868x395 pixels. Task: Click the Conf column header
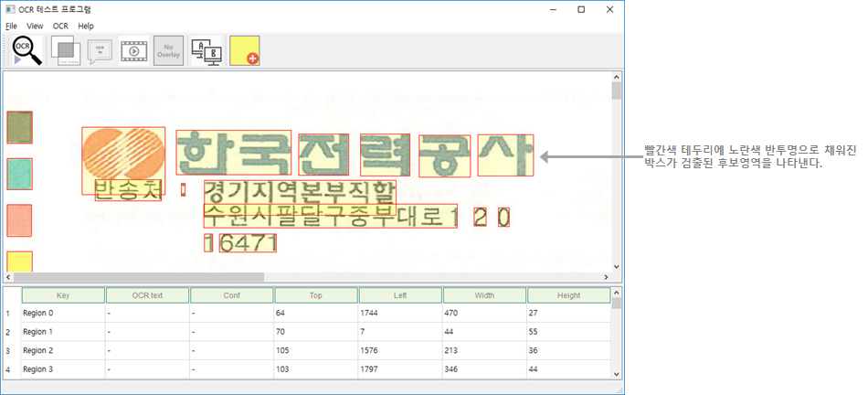pyautogui.click(x=231, y=295)
